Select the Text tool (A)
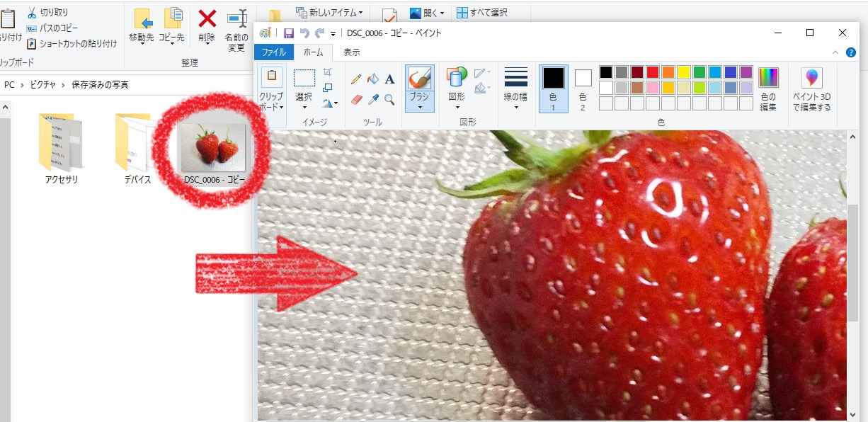Image resolution: width=868 pixels, height=422 pixels. [389, 79]
